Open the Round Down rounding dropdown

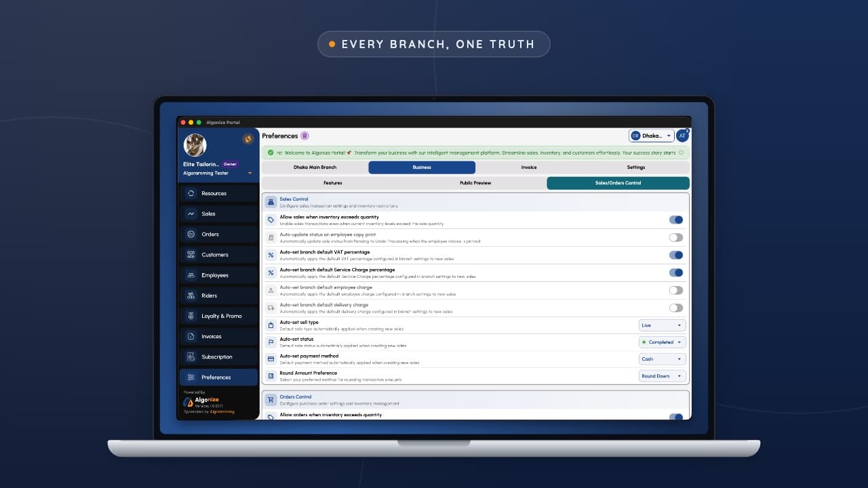(663, 376)
